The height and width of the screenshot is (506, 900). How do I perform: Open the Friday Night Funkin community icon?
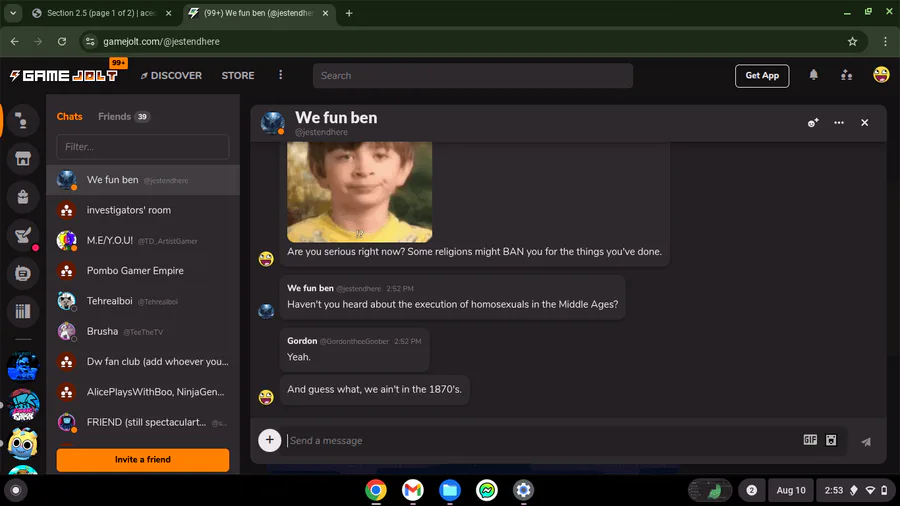tap(23, 404)
